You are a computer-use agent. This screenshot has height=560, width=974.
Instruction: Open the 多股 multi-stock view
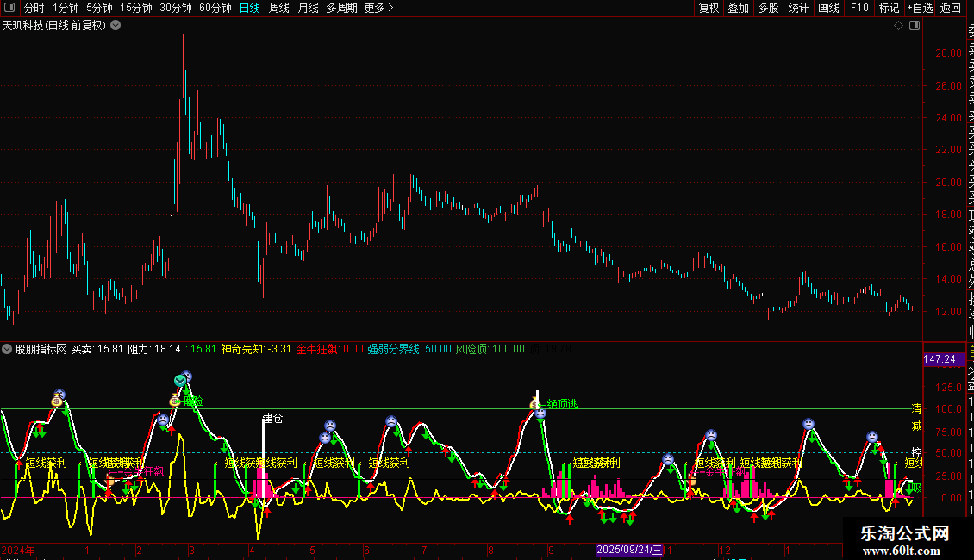[x=768, y=8]
